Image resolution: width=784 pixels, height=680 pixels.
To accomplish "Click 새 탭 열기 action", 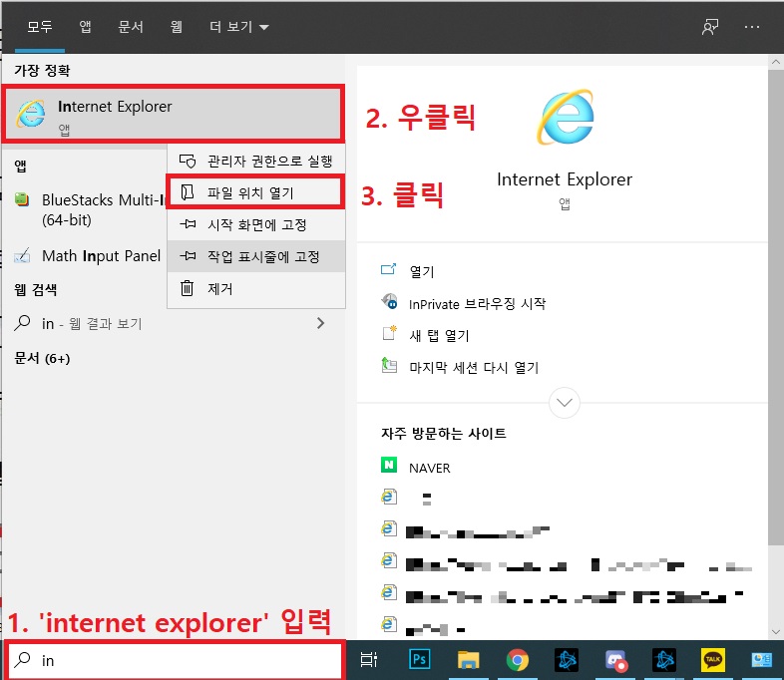I will pos(439,335).
